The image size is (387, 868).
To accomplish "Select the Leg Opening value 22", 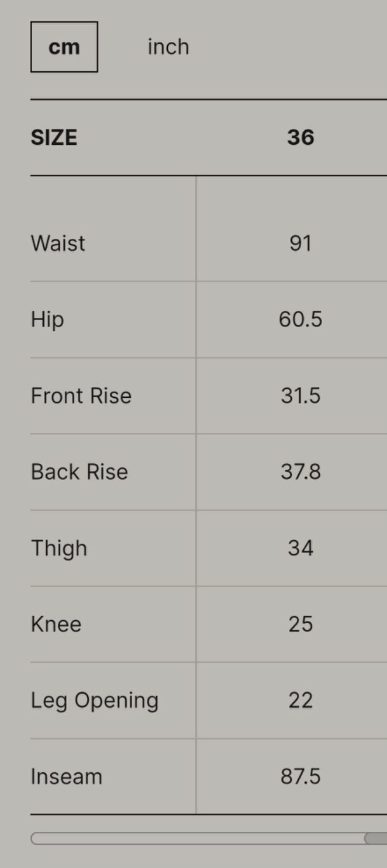I will [300, 701].
